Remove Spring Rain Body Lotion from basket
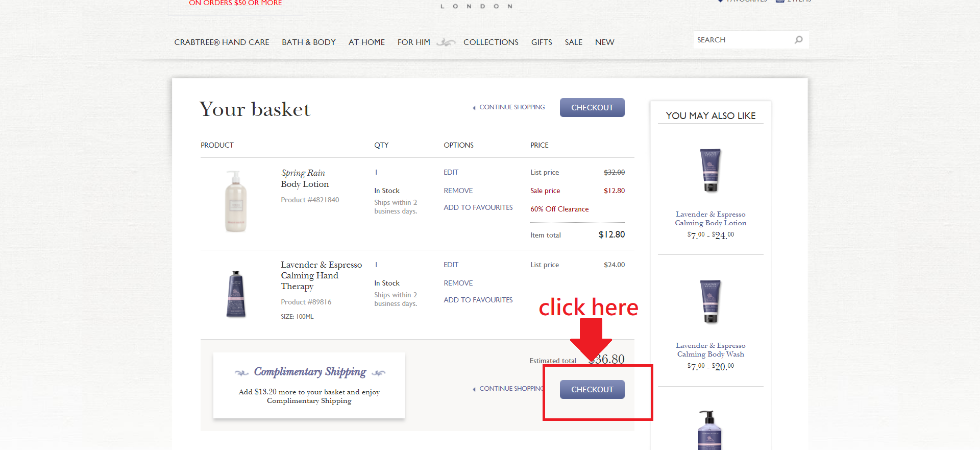This screenshot has height=450, width=980. (x=458, y=191)
